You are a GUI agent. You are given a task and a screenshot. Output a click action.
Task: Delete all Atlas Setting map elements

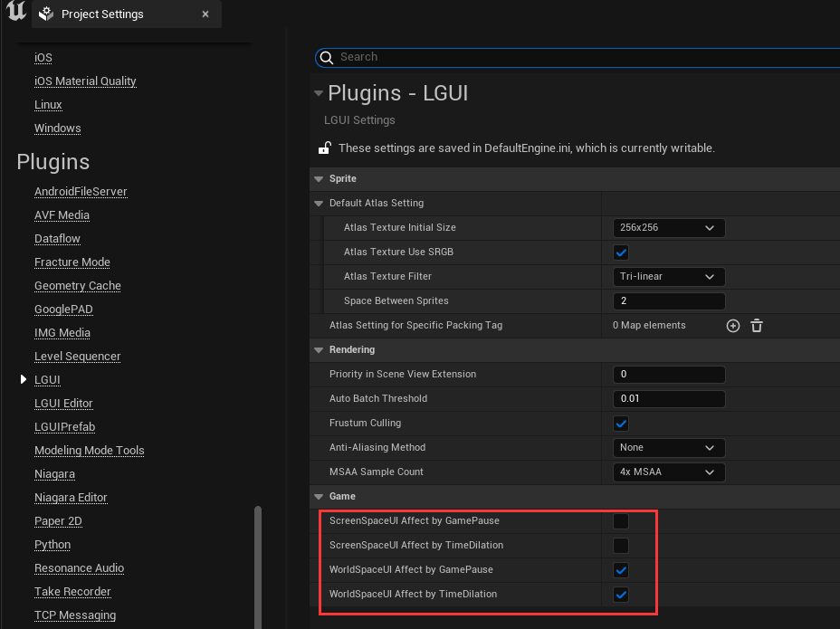pyautogui.click(x=757, y=326)
